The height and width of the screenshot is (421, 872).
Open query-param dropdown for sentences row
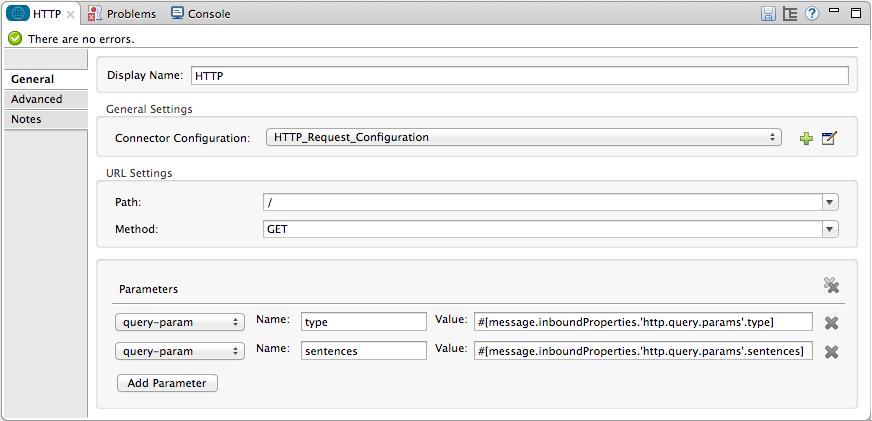[180, 351]
